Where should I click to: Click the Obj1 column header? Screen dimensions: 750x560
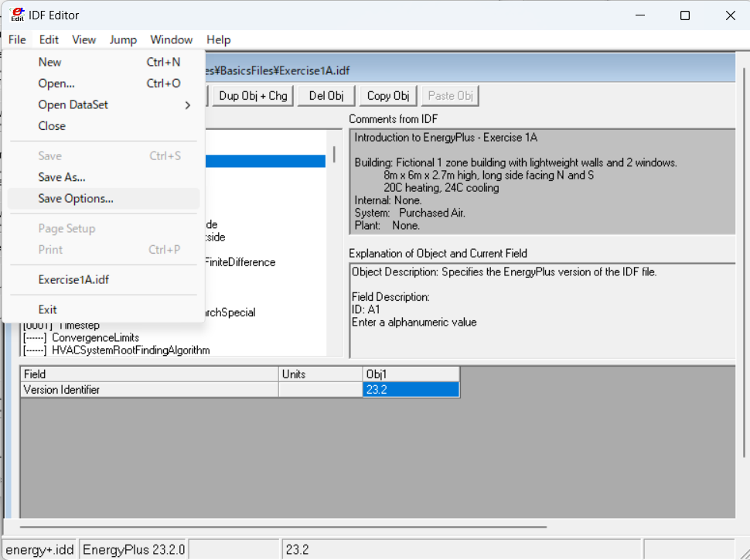(411, 374)
